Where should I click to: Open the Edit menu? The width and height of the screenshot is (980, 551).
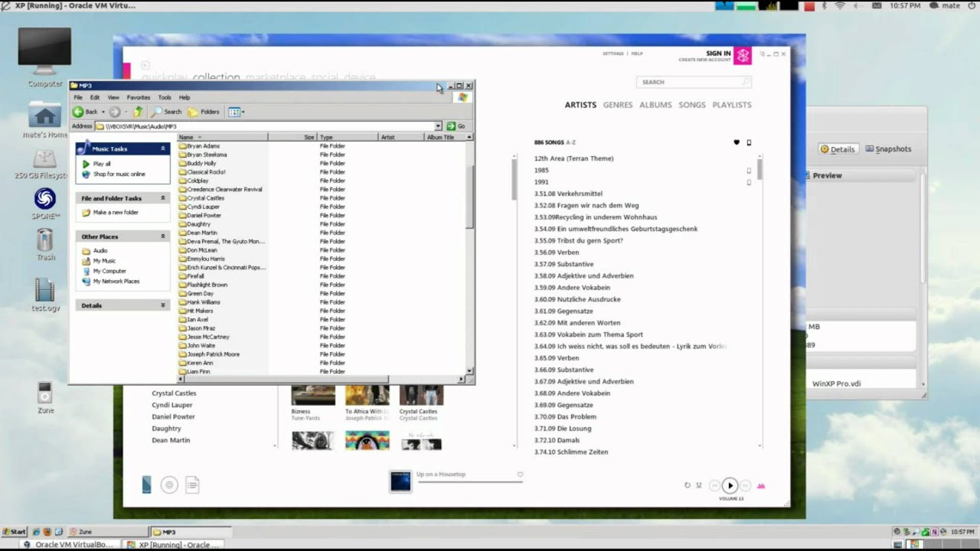pos(95,98)
